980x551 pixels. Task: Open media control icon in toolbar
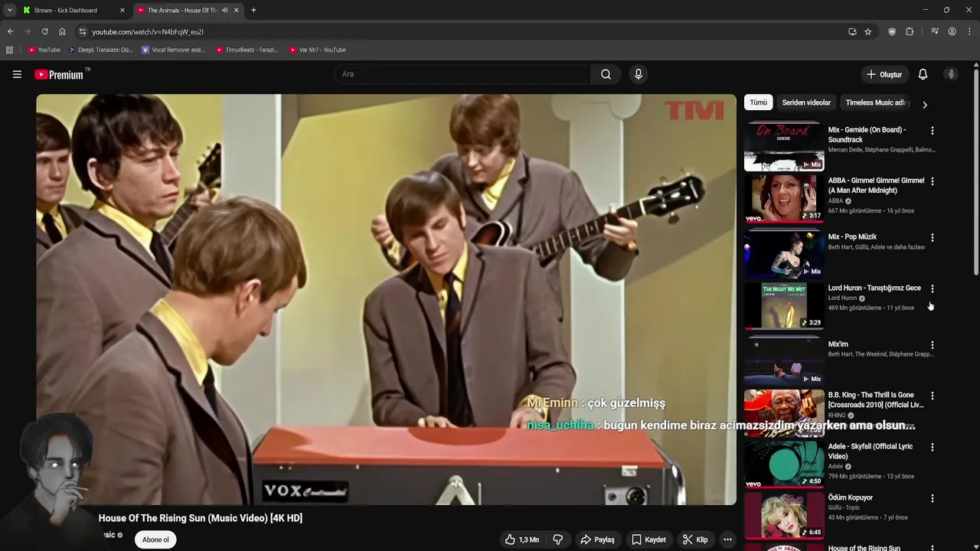click(935, 31)
